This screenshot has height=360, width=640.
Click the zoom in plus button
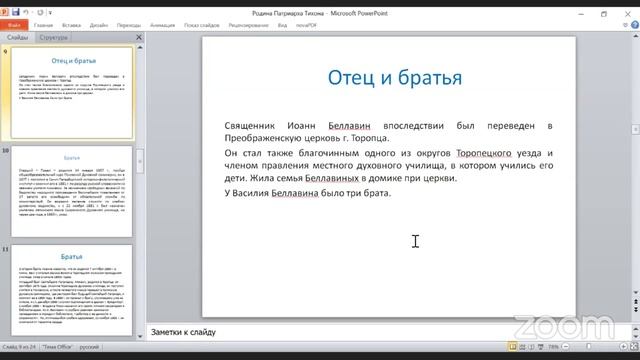coord(623,347)
